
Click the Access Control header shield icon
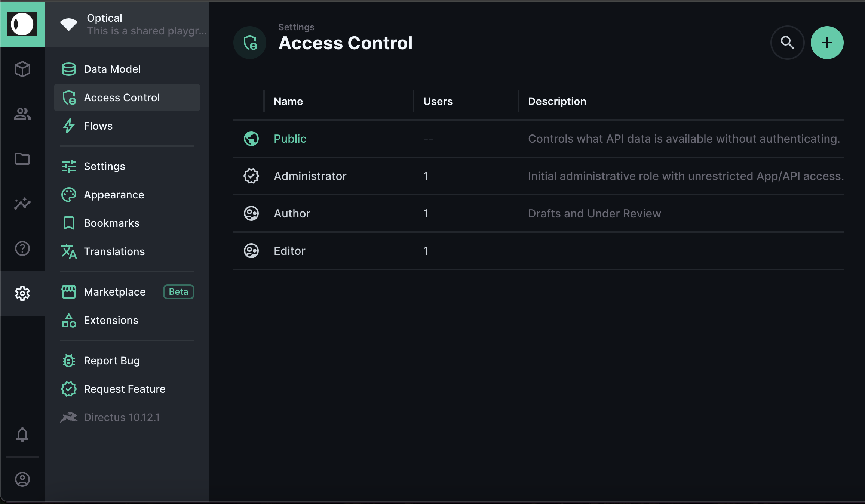click(x=250, y=43)
